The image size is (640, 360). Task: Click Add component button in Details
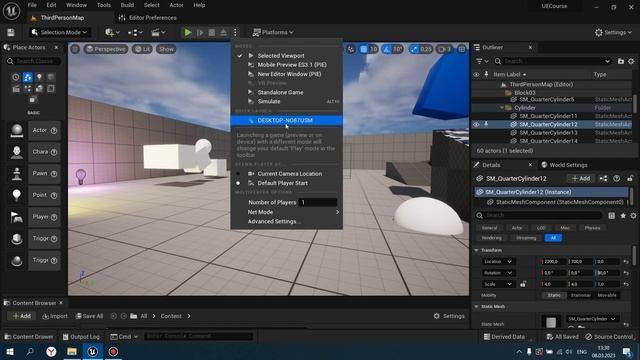pyautogui.click(x=580, y=178)
